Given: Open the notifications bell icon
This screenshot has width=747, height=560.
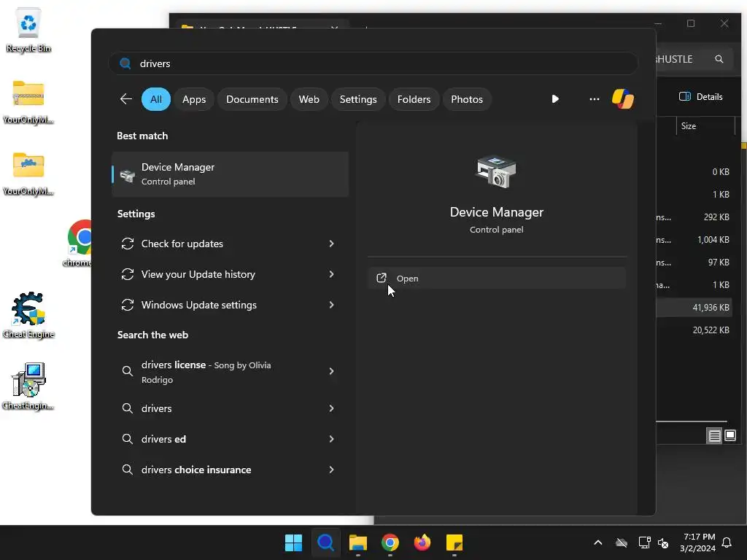Looking at the screenshot, I should point(727,542).
